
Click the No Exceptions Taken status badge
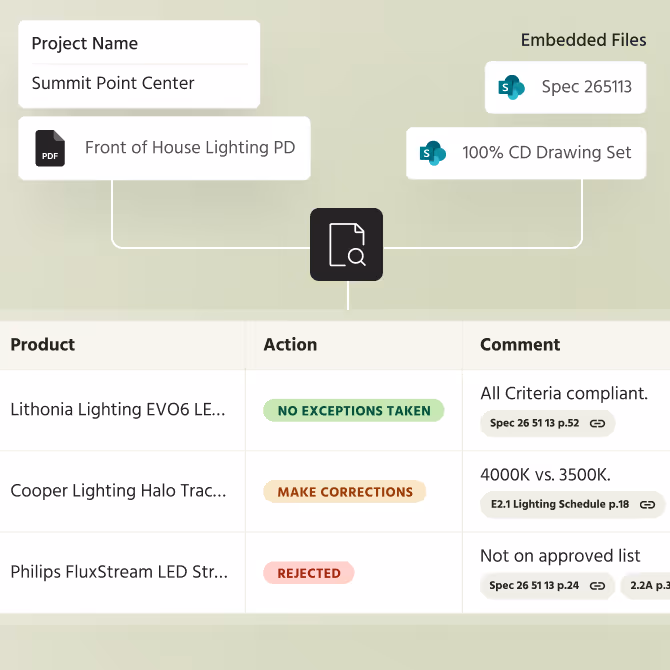click(354, 411)
